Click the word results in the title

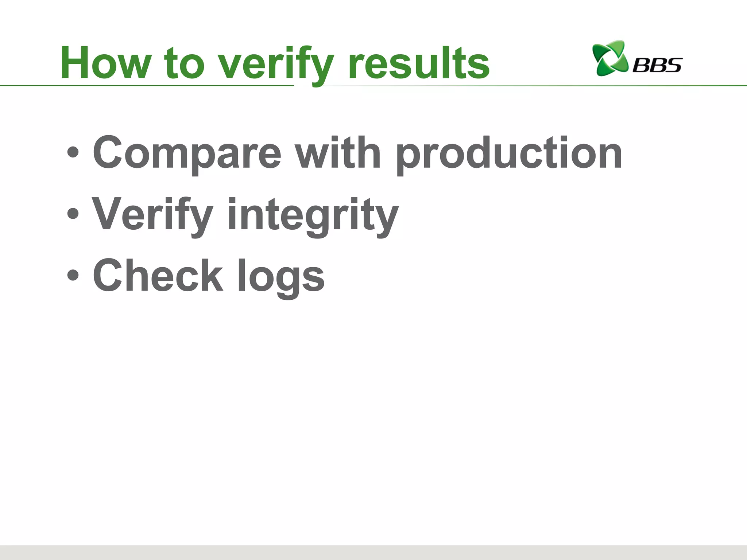(419, 63)
